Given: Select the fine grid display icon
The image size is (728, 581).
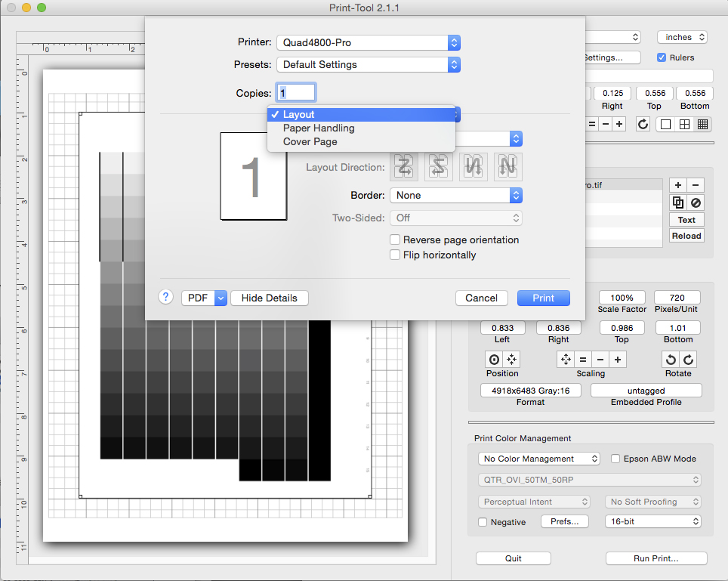Looking at the screenshot, I should point(702,124).
